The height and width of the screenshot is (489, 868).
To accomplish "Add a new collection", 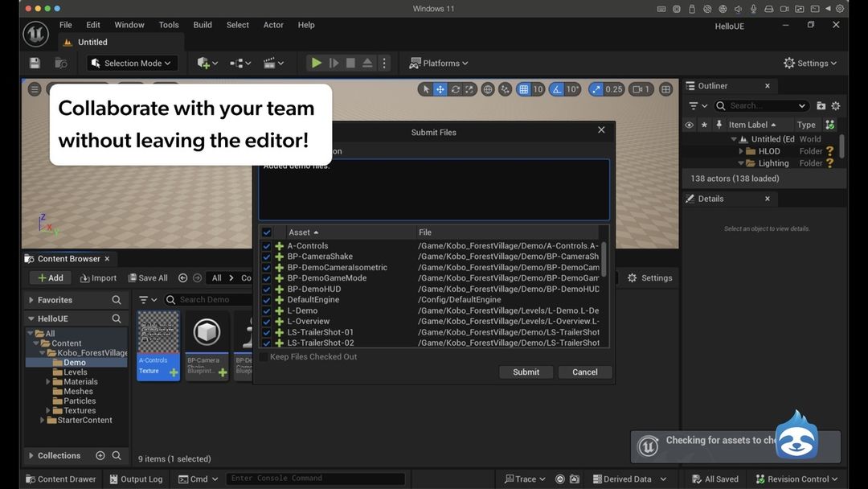I will [x=100, y=456].
